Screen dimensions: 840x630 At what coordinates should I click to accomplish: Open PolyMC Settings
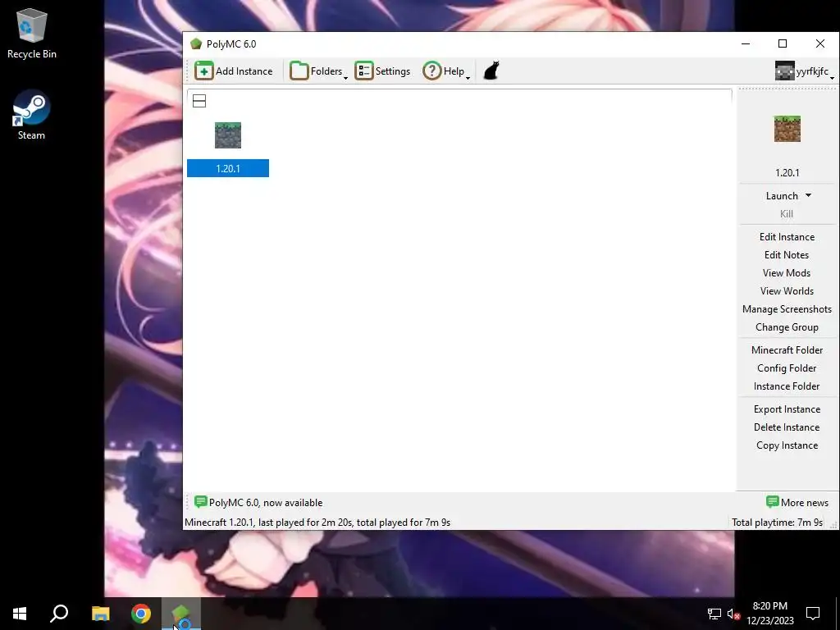(x=382, y=71)
